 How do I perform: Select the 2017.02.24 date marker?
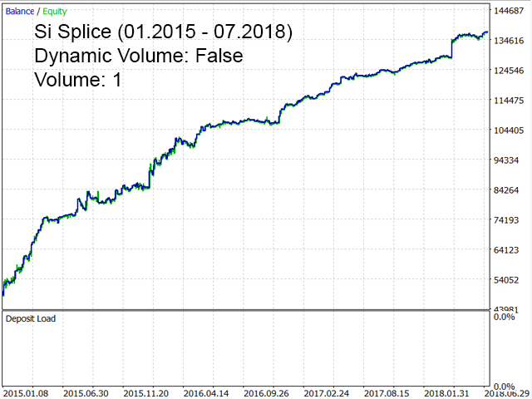click(x=328, y=392)
